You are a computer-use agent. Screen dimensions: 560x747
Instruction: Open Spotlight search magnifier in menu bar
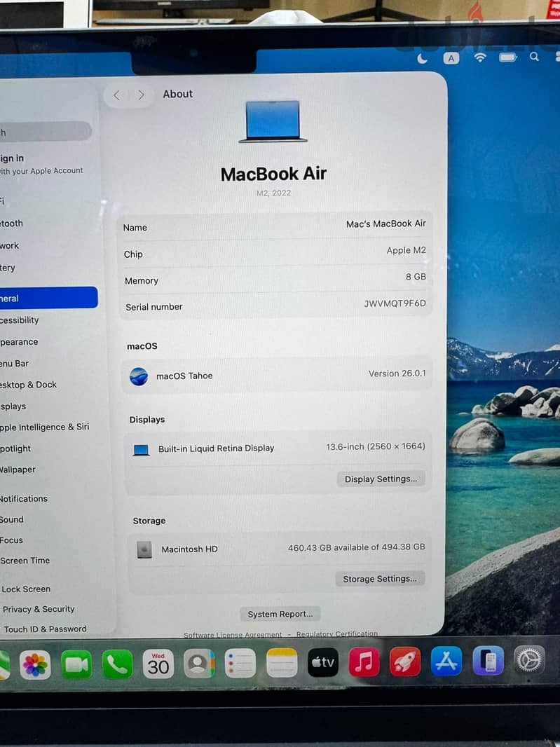[534, 57]
